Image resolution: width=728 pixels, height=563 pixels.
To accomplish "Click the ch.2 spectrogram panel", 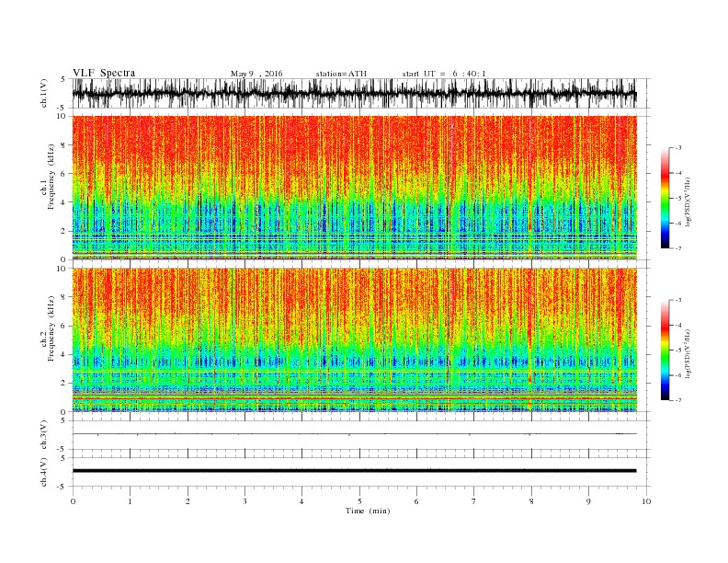I will [x=354, y=340].
